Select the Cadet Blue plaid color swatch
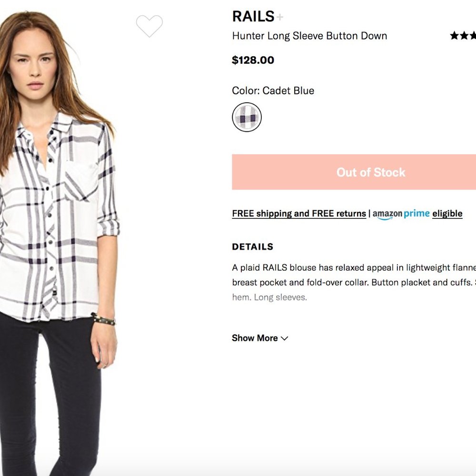The width and height of the screenshot is (476, 476). (247, 117)
